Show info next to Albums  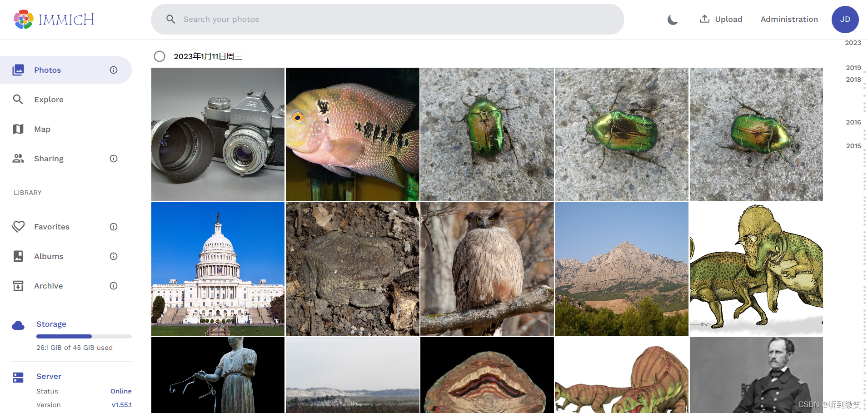114,256
